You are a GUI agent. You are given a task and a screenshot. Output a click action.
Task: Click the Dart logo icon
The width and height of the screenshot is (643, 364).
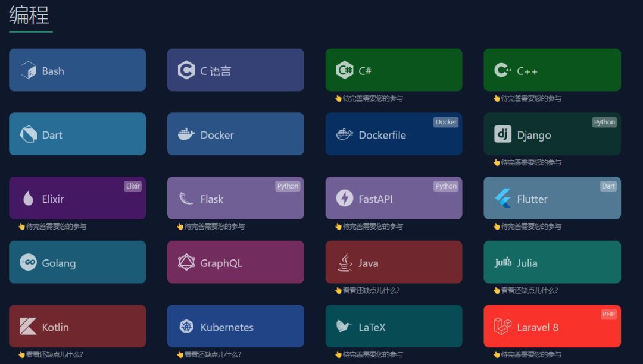[x=29, y=134]
